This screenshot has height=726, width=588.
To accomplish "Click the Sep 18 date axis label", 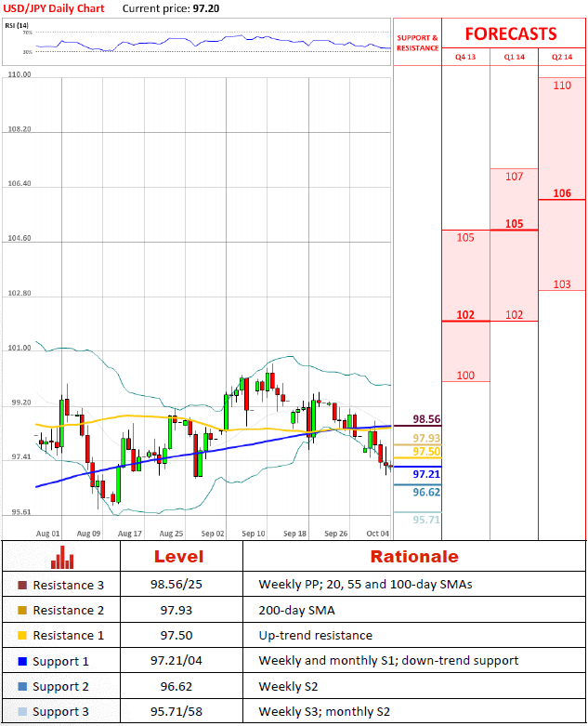I will click(294, 534).
